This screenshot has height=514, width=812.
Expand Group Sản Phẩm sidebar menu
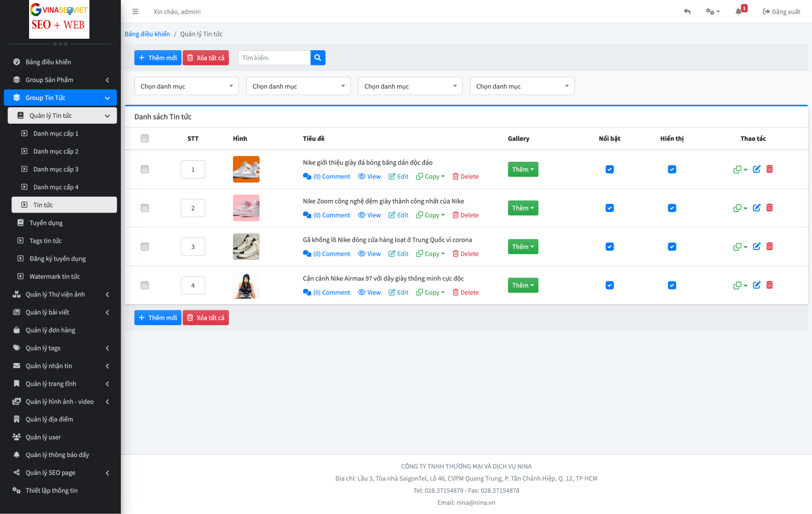pyautogui.click(x=60, y=80)
